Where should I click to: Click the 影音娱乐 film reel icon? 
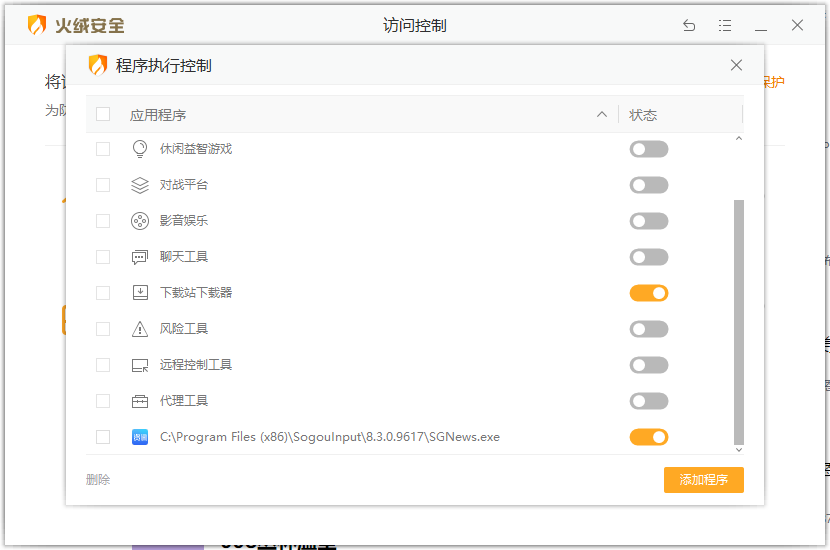[140, 221]
